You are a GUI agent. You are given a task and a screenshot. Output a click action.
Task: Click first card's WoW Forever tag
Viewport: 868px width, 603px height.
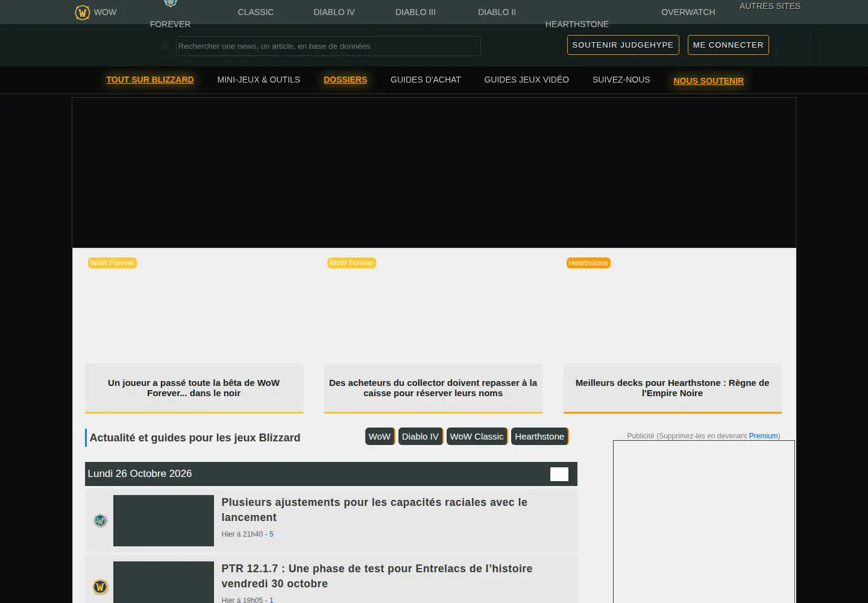pos(112,263)
